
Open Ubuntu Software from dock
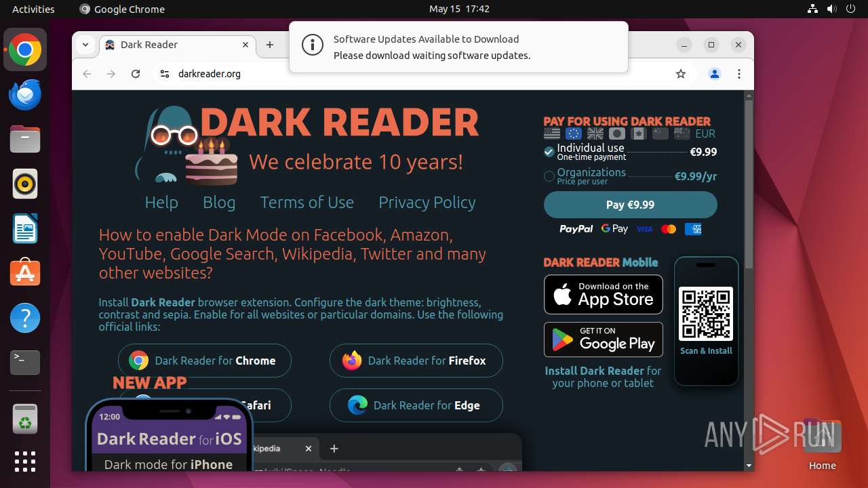tap(25, 273)
